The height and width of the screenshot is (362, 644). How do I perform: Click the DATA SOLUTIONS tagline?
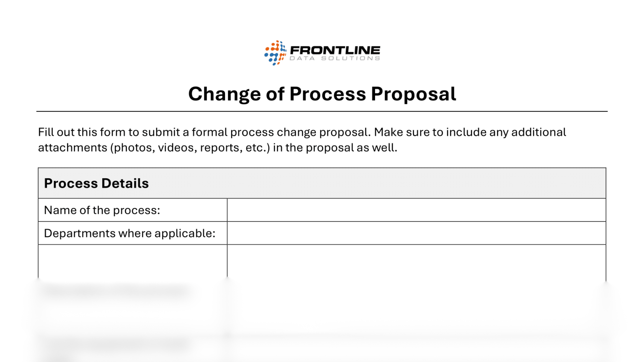[x=335, y=59]
